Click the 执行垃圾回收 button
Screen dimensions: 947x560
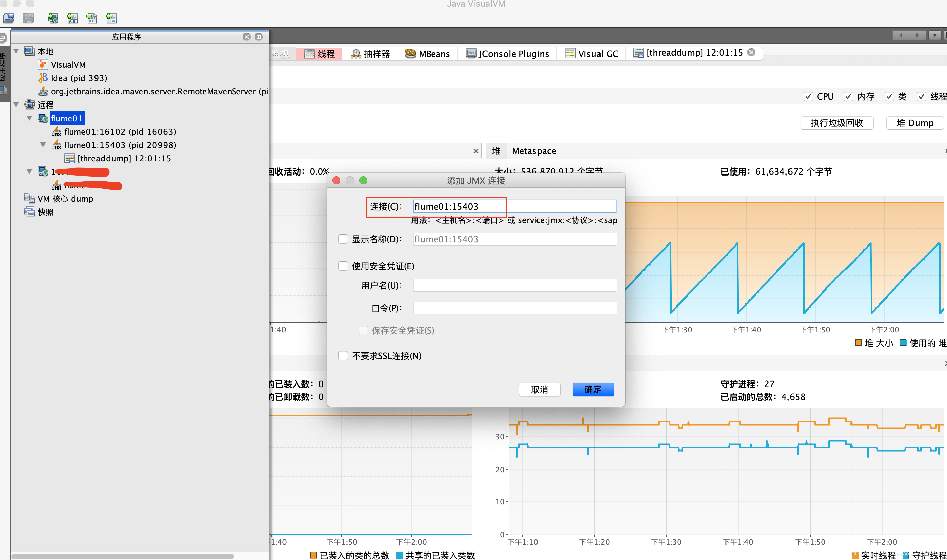837,123
